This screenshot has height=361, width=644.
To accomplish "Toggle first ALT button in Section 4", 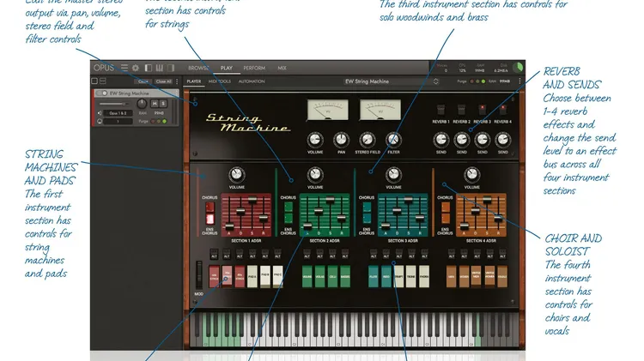I will coord(452,254).
